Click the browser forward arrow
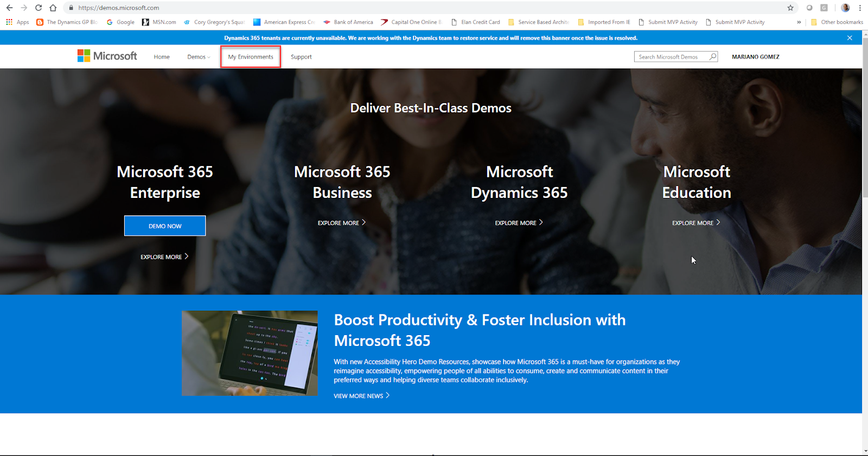The image size is (868, 456). point(24,8)
